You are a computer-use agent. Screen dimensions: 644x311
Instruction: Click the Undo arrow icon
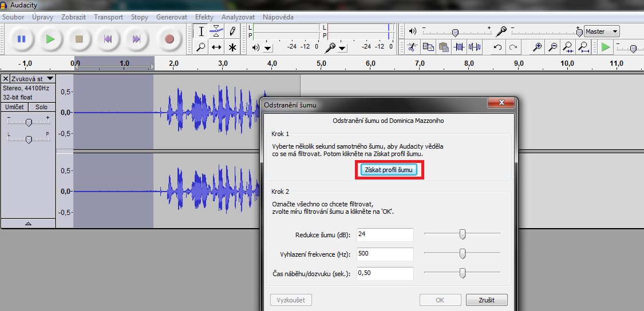pos(498,47)
